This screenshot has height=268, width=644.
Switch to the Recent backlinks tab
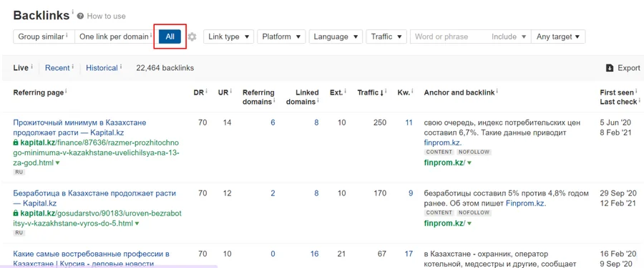[x=57, y=68]
